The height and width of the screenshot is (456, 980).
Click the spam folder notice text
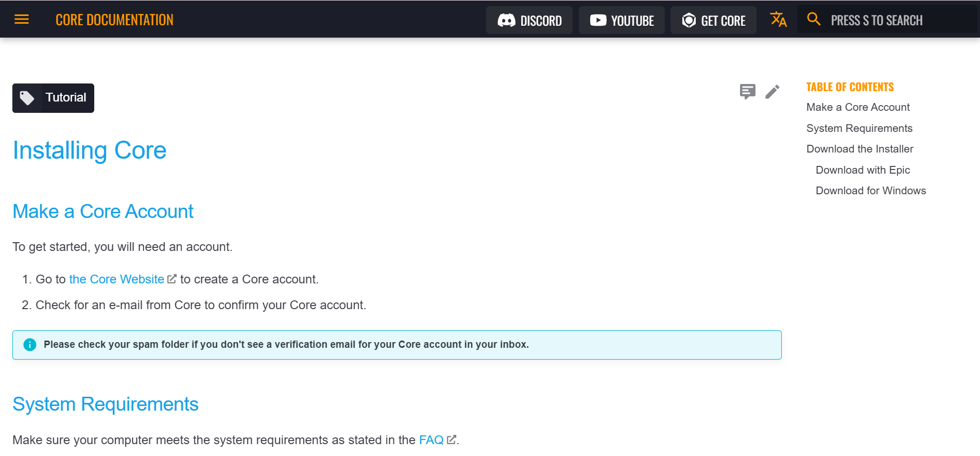click(x=286, y=345)
